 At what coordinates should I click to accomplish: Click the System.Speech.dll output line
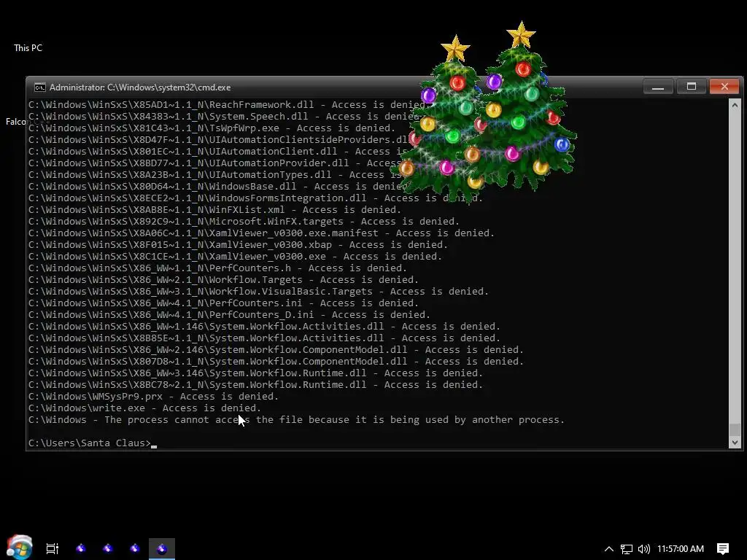point(224,117)
